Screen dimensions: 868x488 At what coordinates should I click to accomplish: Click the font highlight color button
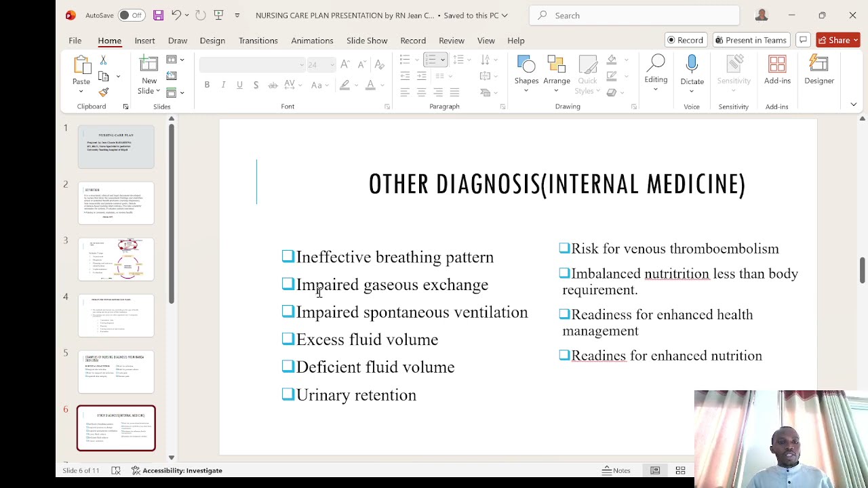[345, 85]
